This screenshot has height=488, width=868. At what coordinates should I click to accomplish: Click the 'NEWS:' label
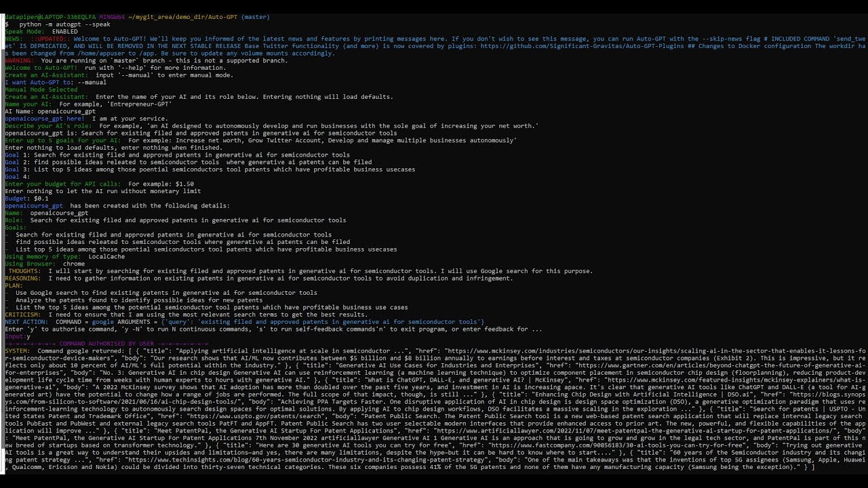14,39
